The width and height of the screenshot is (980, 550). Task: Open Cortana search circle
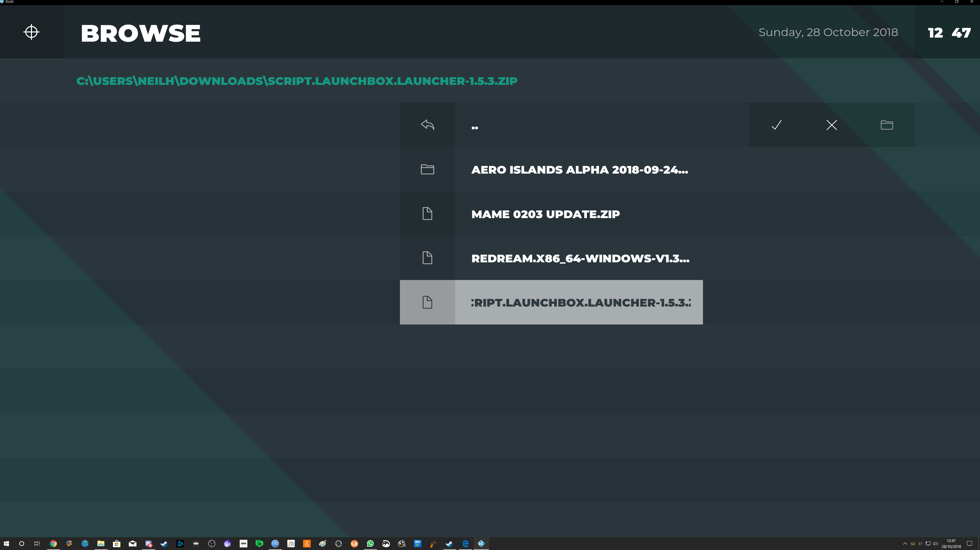pyautogui.click(x=22, y=544)
